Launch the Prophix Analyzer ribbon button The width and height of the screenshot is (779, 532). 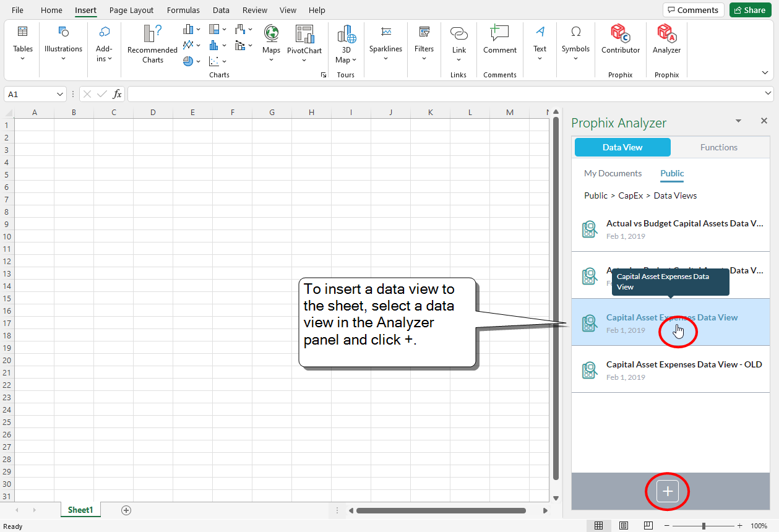click(x=666, y=39)
